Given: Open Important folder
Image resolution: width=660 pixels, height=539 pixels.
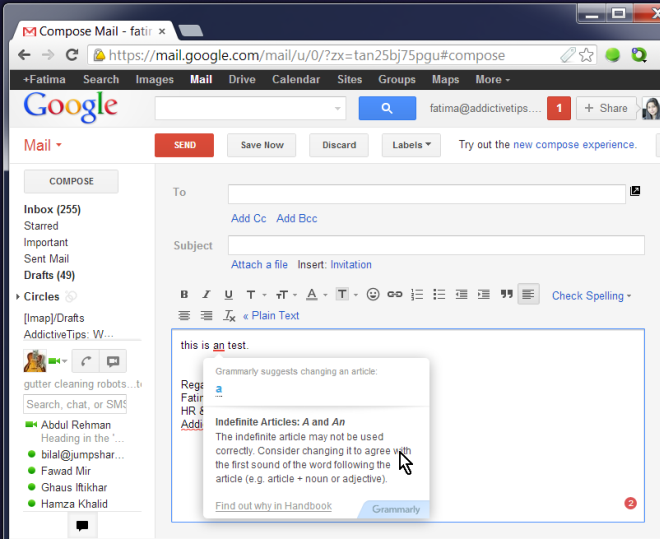Looking at the screenshot, I should [46, 242].
